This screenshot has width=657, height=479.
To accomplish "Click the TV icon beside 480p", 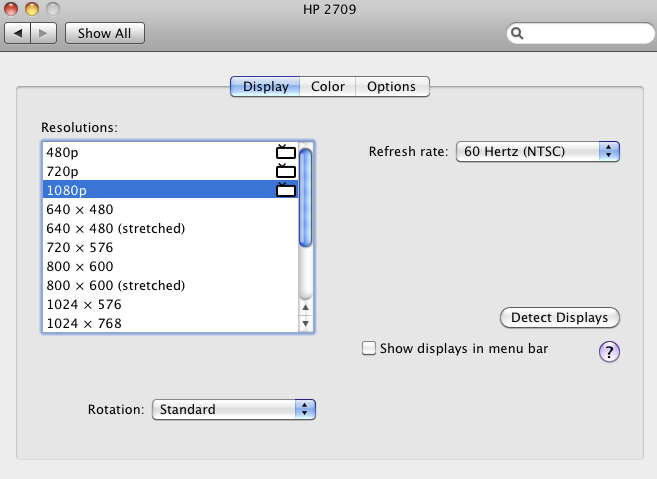I will point(286,152).
